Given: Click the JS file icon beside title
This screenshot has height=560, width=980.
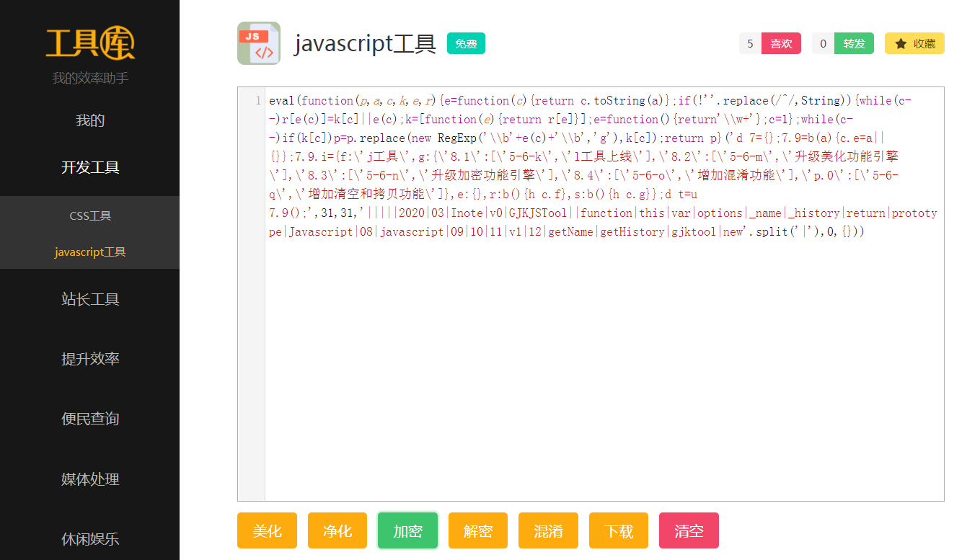Looking at the screenshot, I should pos(258,43).
